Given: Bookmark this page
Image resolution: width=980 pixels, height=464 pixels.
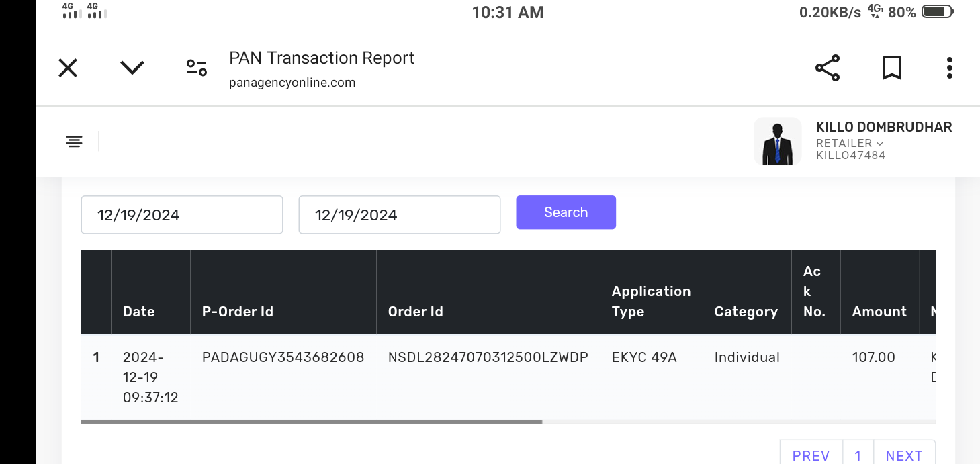Looking at the screenshot, I should [891, 68].
